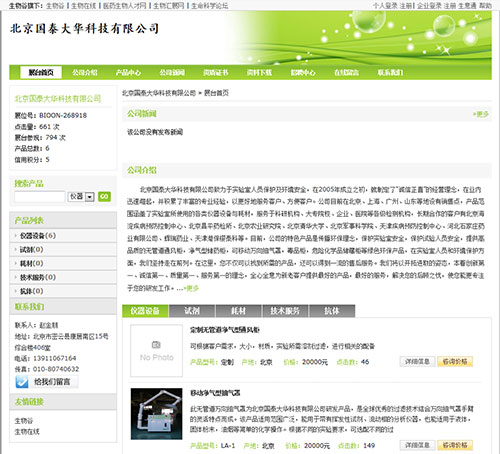
Task: Open the 生意通 link at top right
Action: 467,6
